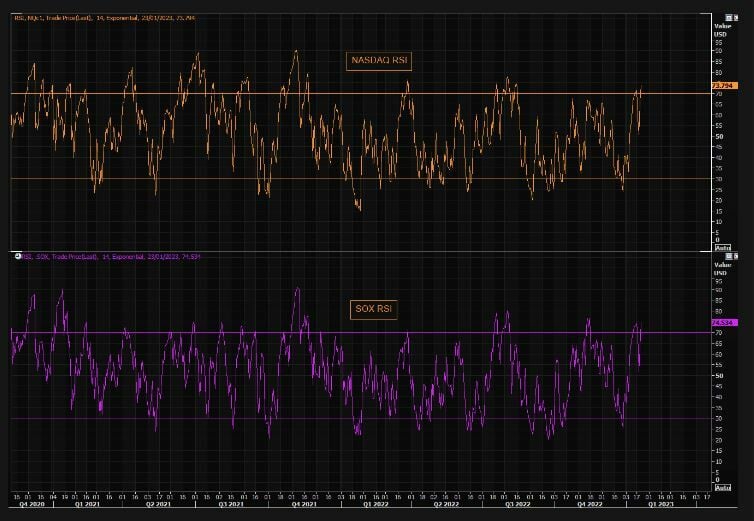Select the orange oversold line at 30
The width and height of the screenshot is (754, 521).
point(300,178)
